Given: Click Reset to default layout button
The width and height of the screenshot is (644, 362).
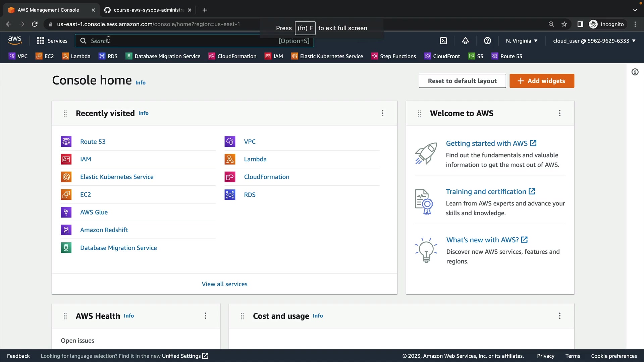Looking at the screenshot, I should coord(462,81).
